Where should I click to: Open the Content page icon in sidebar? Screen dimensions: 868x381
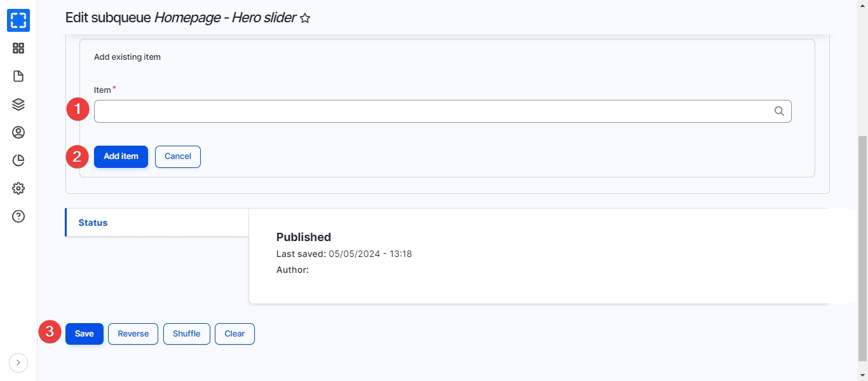pyautogui.click(x=18, y=76)
